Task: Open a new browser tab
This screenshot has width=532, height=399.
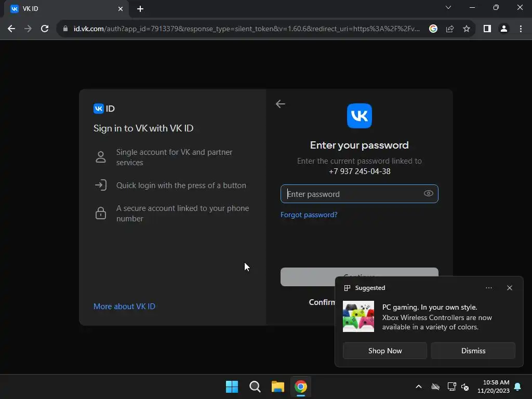Action: tap(140, 9)
